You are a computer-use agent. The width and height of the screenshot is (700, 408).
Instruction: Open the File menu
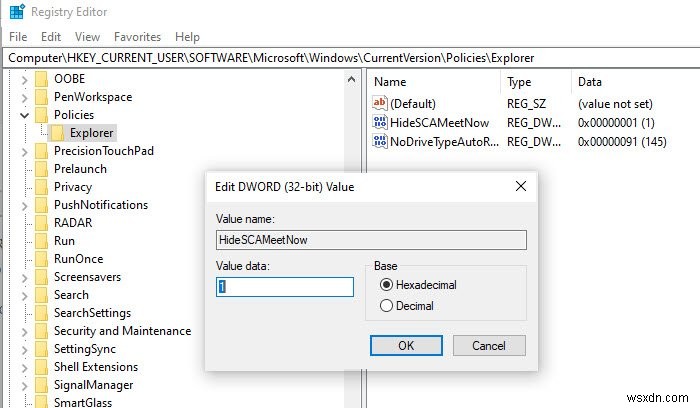[x=18, y=37]
